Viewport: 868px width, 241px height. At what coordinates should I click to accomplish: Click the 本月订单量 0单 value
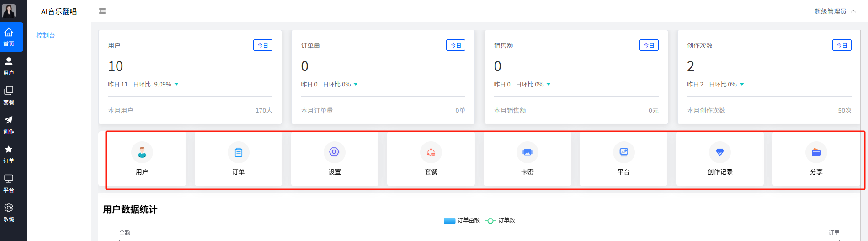click(460, 111)
